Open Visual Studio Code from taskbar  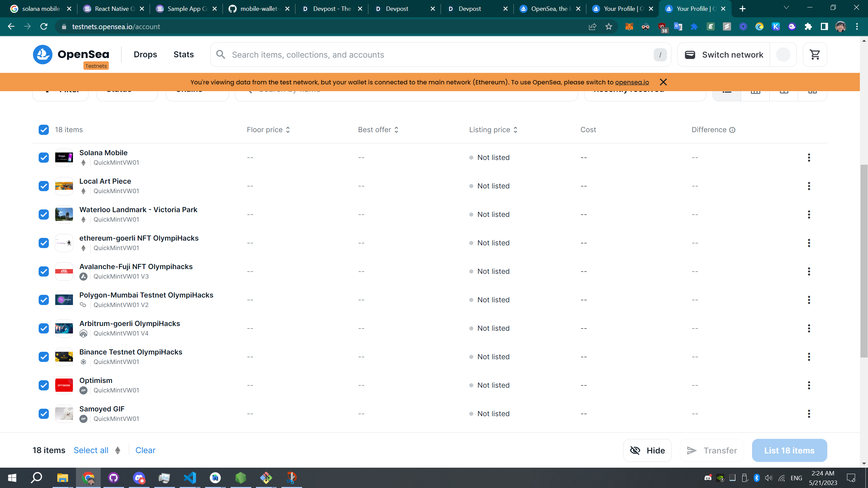(190, 478)
